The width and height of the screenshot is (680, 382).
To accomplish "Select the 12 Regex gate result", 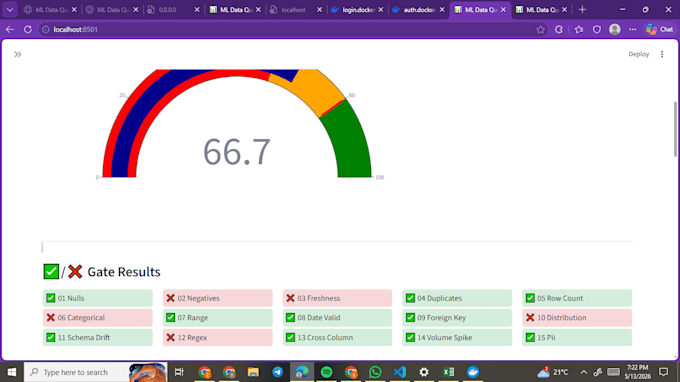I will click(218, 337).
